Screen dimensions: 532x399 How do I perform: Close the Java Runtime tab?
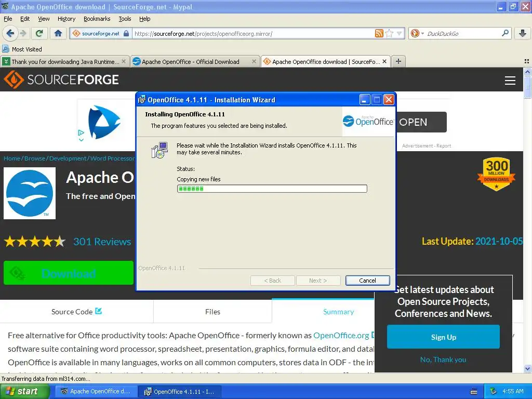(124, 61)
